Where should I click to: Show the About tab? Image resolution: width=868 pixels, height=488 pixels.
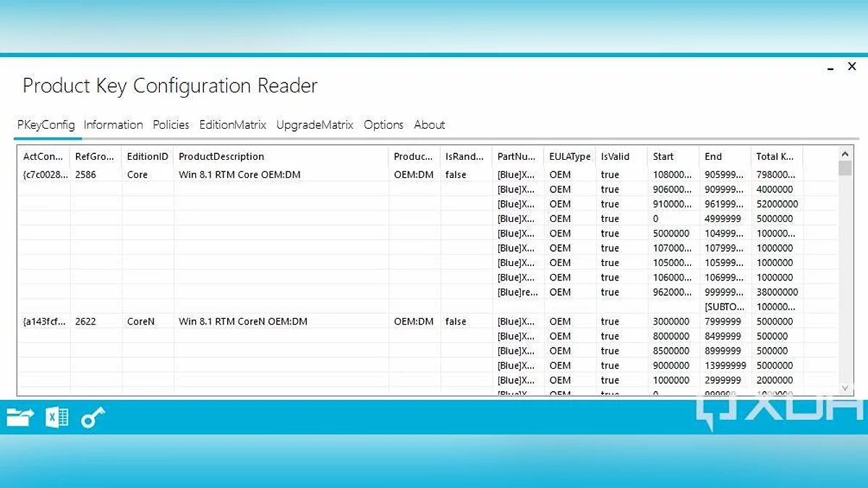click(430, 124)
